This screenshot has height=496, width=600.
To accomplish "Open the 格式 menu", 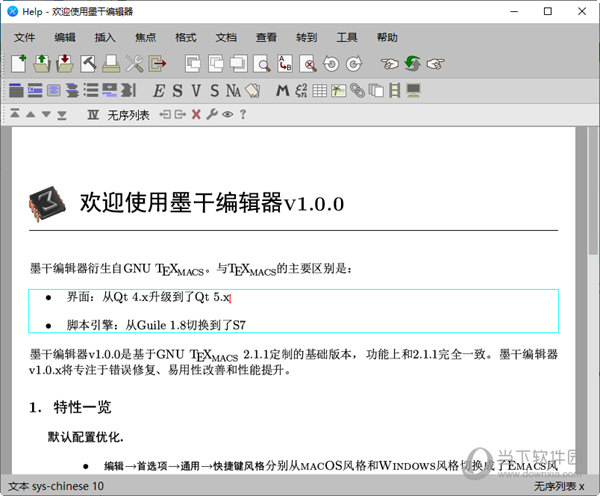I will click(x=186, y=38).
